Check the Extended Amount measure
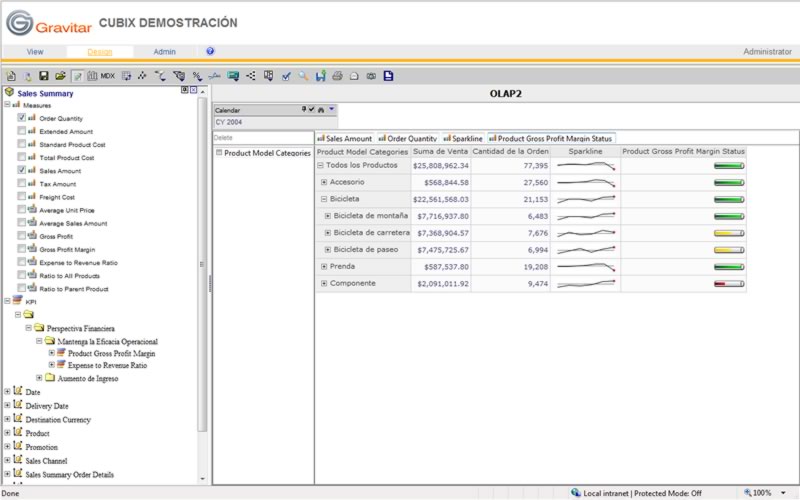800x500 pixels. 21,131
